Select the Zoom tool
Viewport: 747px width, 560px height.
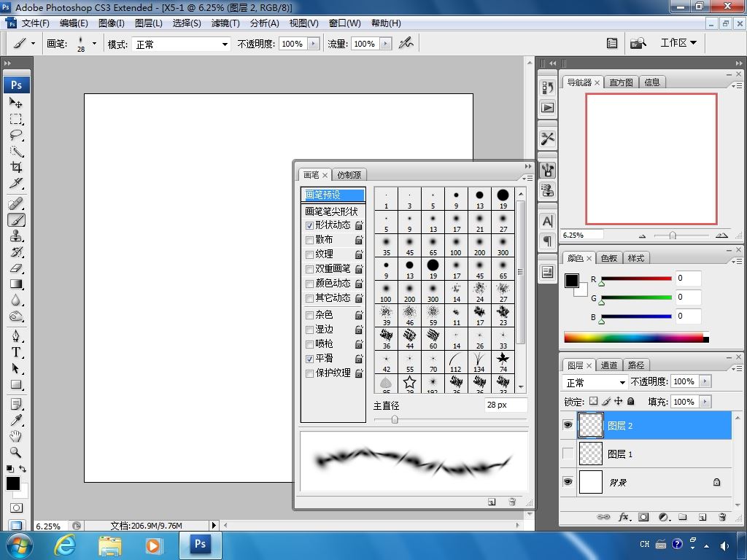pyautogui.click(x=16, y=452)
